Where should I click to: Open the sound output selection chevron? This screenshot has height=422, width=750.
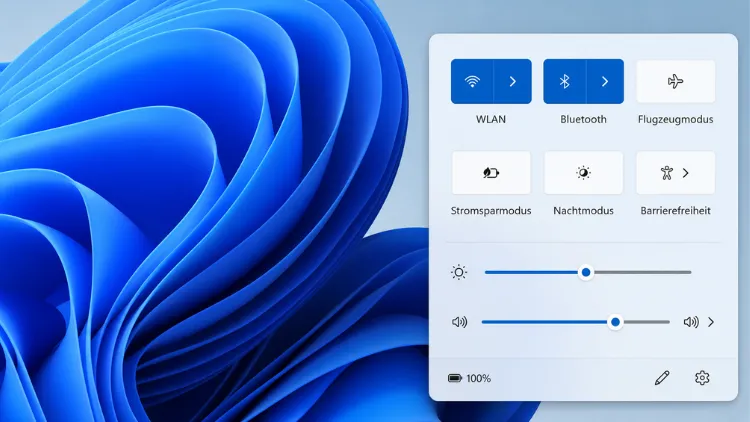pos(711,322)
